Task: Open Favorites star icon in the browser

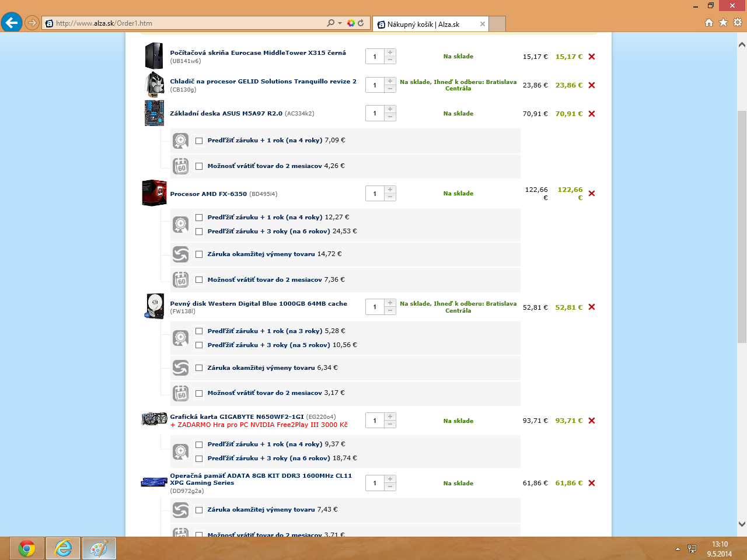Action: (x=723, y=23)
